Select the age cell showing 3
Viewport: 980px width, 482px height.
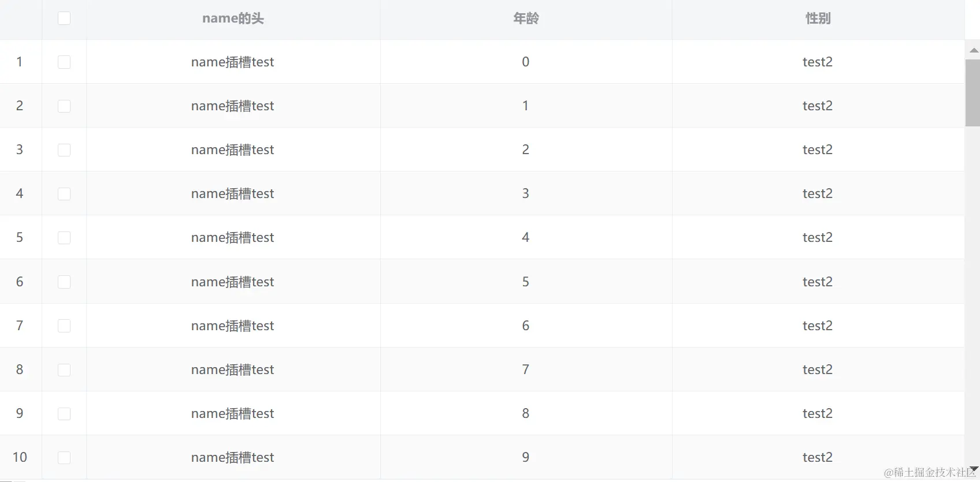pos(525,193)
